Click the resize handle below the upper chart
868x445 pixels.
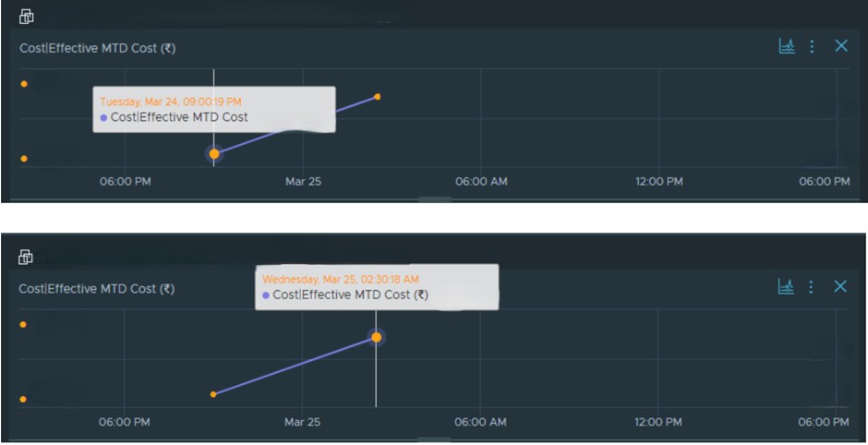point(435,198)
